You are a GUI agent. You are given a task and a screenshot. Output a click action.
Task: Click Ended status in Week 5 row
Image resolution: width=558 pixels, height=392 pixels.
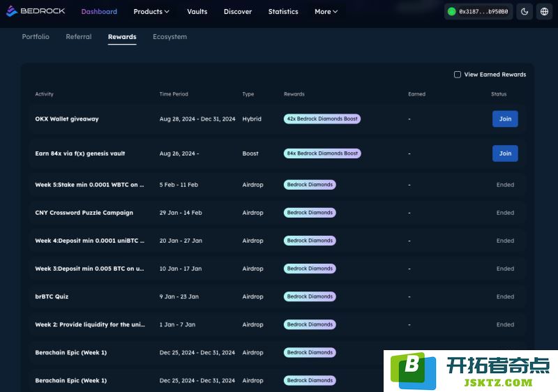coord(505,185)
